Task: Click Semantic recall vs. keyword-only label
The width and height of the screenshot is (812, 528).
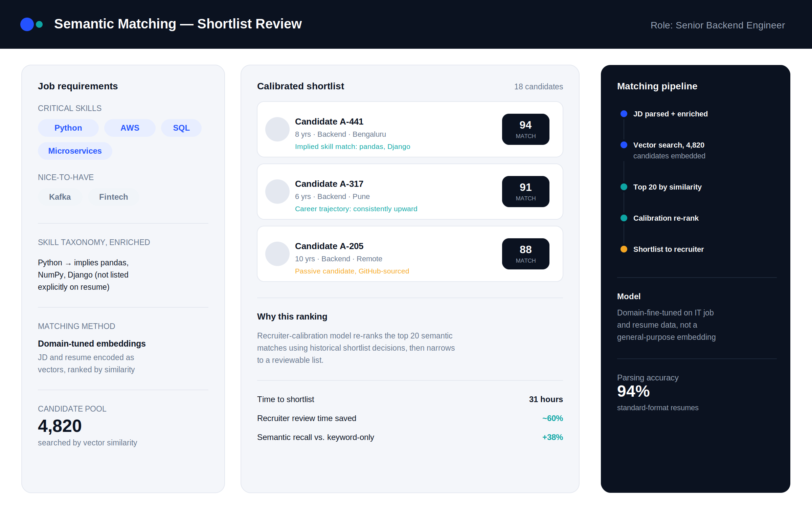Action: pos(315,438)
